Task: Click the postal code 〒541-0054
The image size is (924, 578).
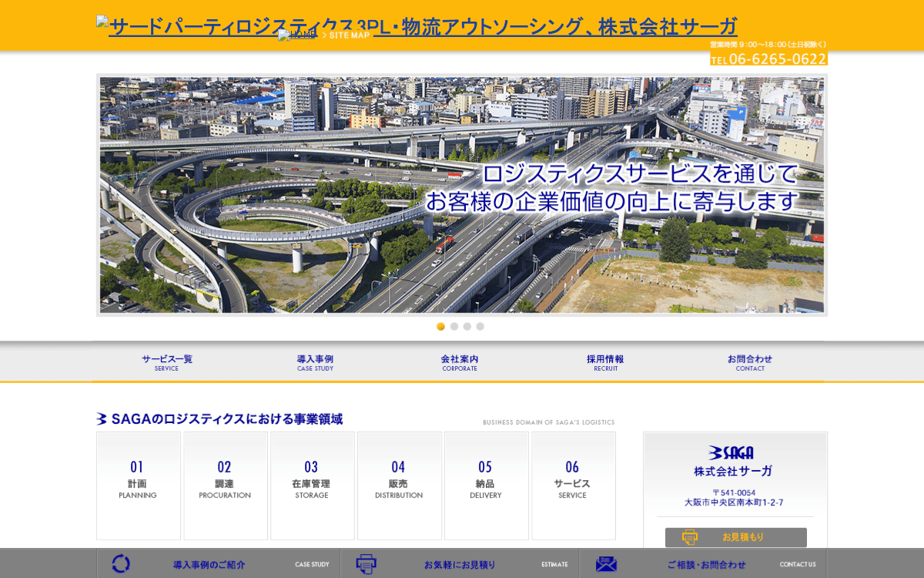Action: click(734, 492)
